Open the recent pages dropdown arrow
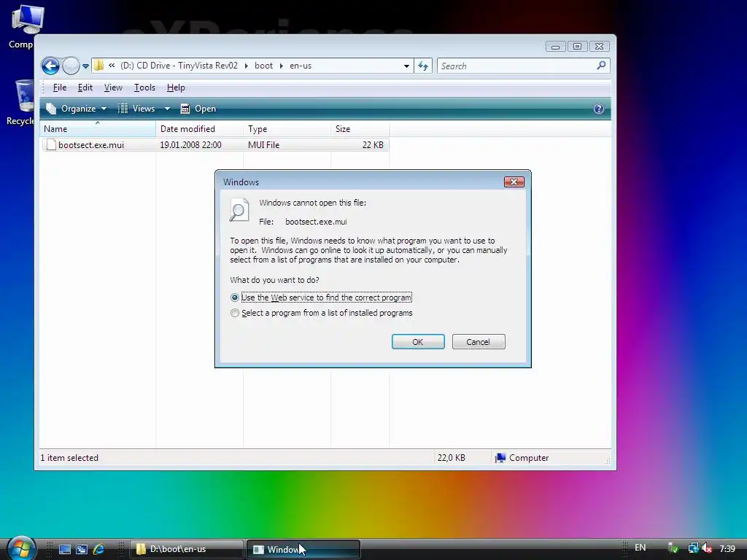This screenshot has height=560, width=747. pos(86,66)
